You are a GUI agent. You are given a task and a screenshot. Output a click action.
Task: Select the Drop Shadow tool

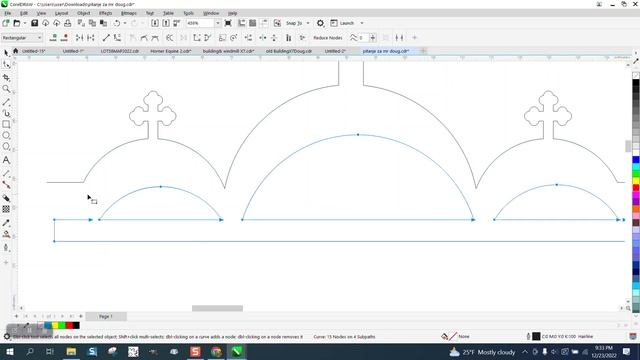click(x=6, y=198)
